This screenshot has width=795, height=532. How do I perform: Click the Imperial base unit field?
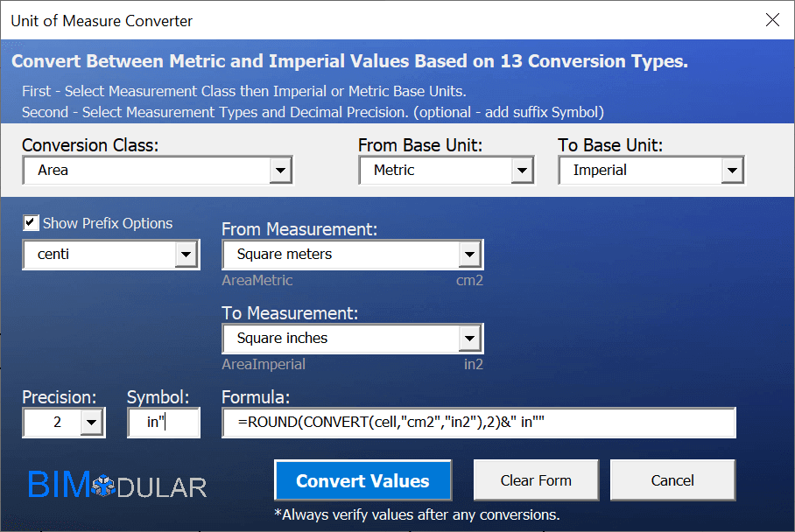[640, 171]
